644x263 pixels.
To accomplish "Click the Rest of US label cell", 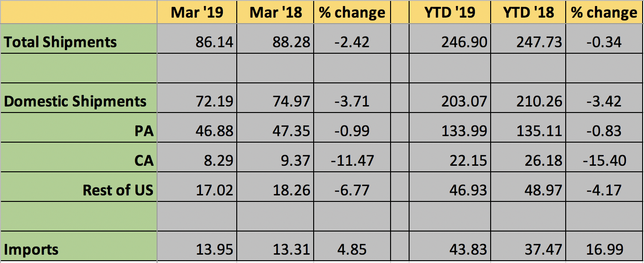I will pyautogui.click(x=118, y=190).
